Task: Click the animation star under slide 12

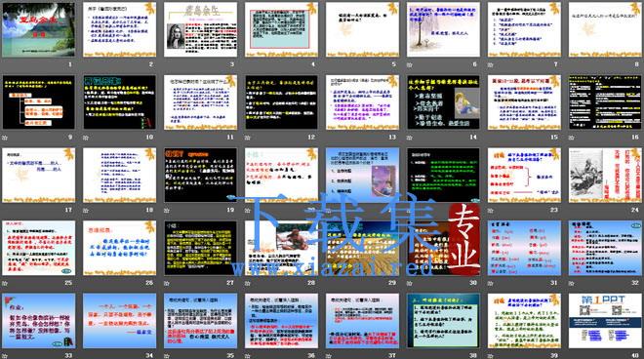Action: 248,138
